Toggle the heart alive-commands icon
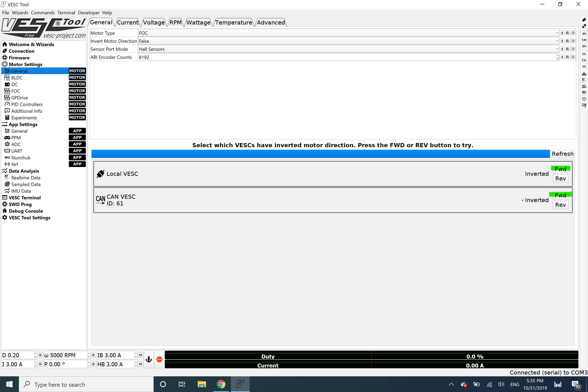588x392 pixels. click(x=584, y=99)
